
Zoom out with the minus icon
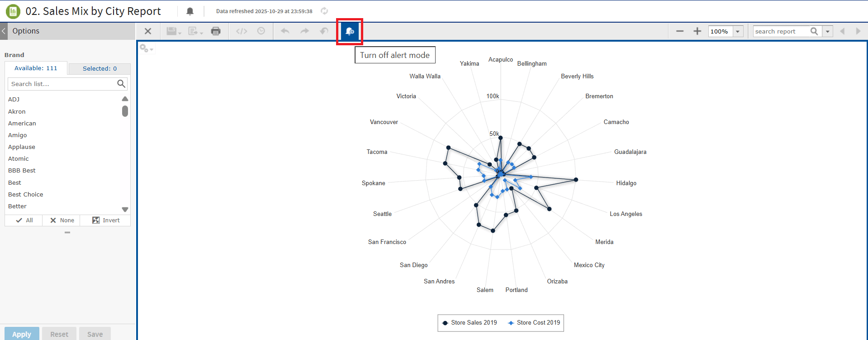(x=679, y=31)
